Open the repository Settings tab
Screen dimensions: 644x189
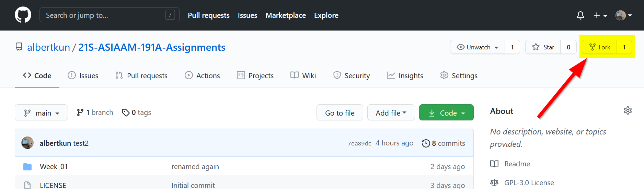click(x=459, y=75)
